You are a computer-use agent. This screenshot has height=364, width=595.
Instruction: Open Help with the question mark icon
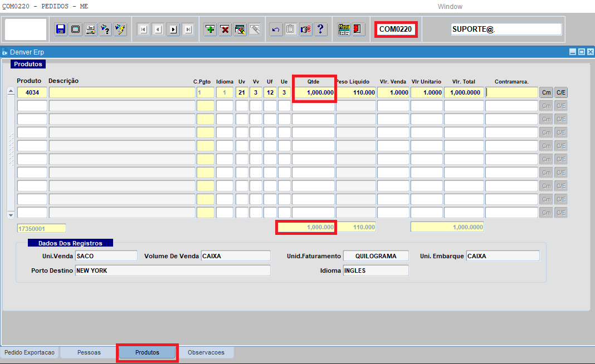point(321,29)
